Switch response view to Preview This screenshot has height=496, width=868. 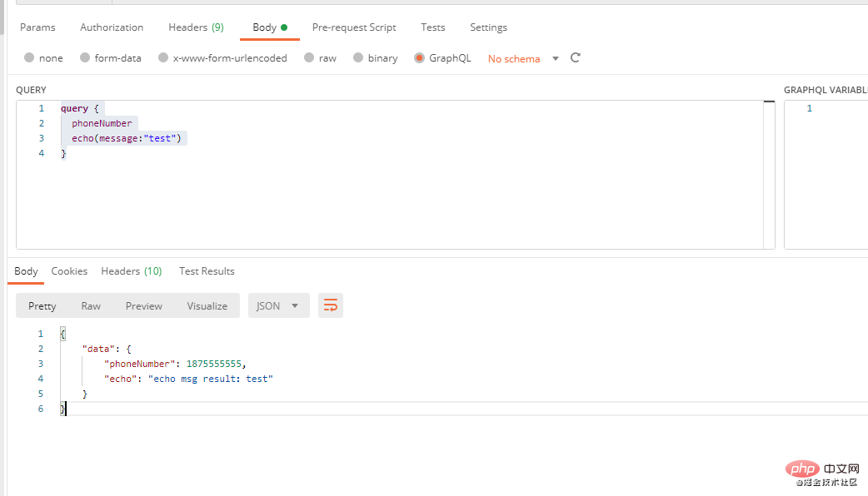click(144, 305)
